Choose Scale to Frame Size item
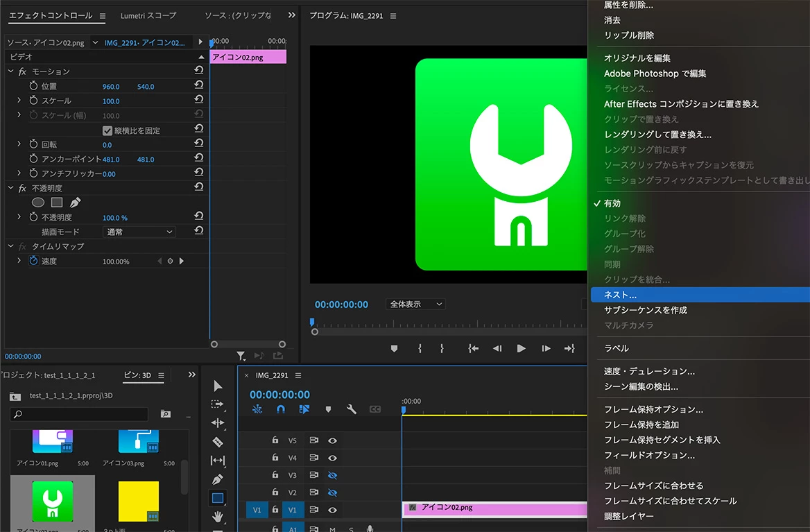Viewport: 810px width, 532px height. tap(670, 501)
